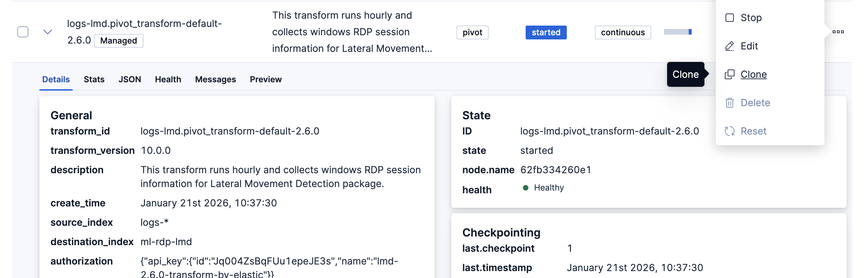The width and height of the screenshot is (868, 278).
Task: Select the logs-lmd.pivot_transform row checkbox
Action: point(23,32)
